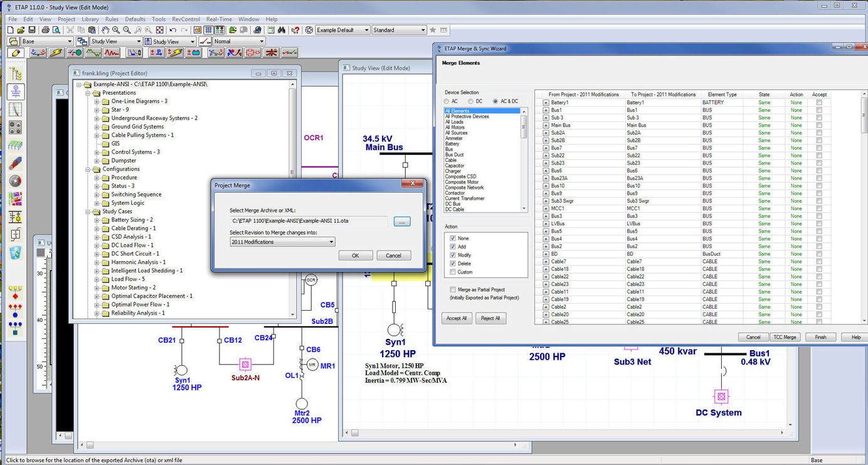Tick Accept checkbox for Battery1 row
This screenshot has width=868, height=465.
click(x=819, y=102)
